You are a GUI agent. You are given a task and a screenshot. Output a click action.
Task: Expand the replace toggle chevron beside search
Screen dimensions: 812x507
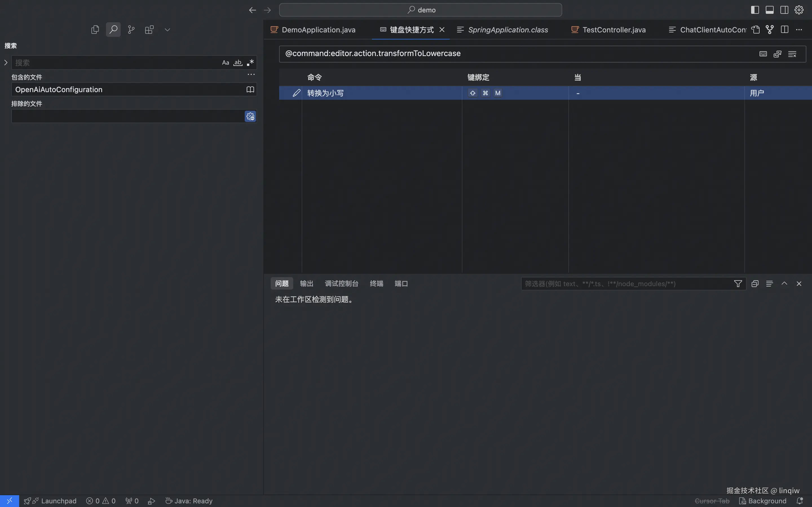6,63
